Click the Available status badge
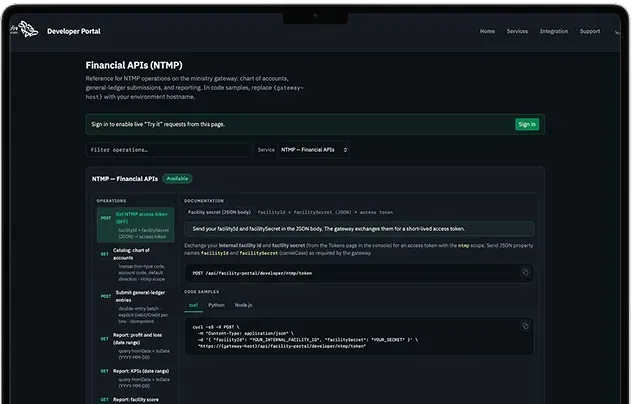The image size is (632, 404). point(177,179)
